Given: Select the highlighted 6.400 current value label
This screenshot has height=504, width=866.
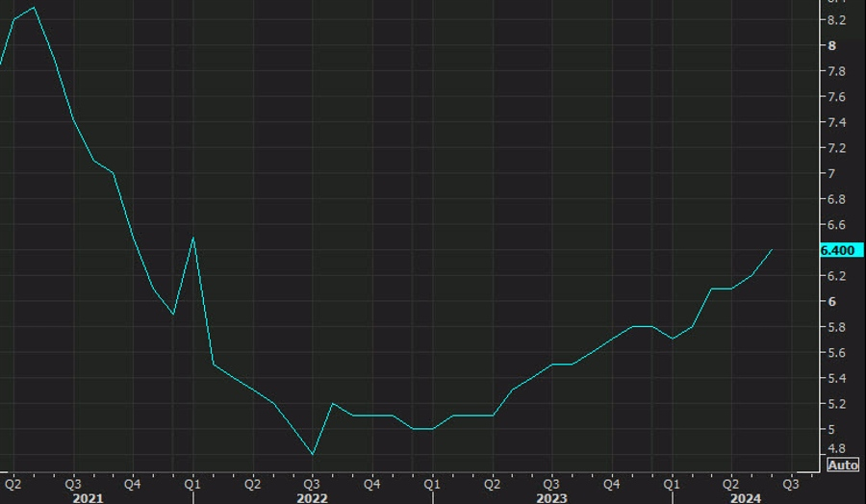Looking at the screenshot, I should tap(841, 250).
